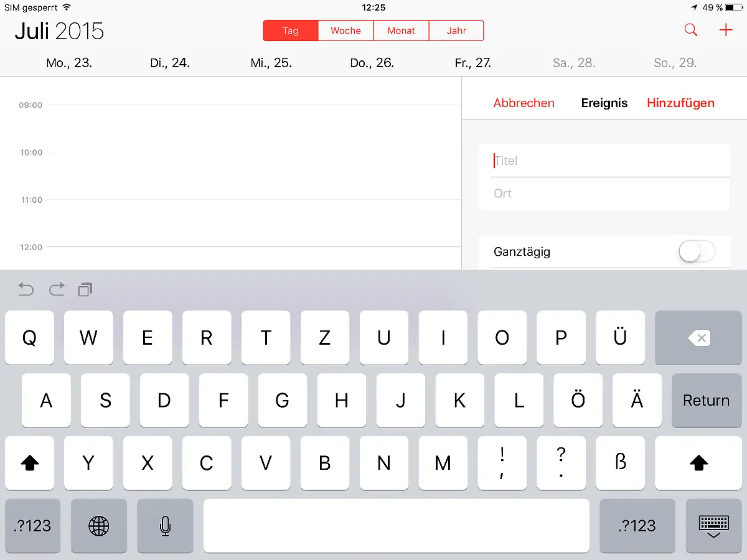Tap the undo arrow above the keyboard

pos(26,289)
